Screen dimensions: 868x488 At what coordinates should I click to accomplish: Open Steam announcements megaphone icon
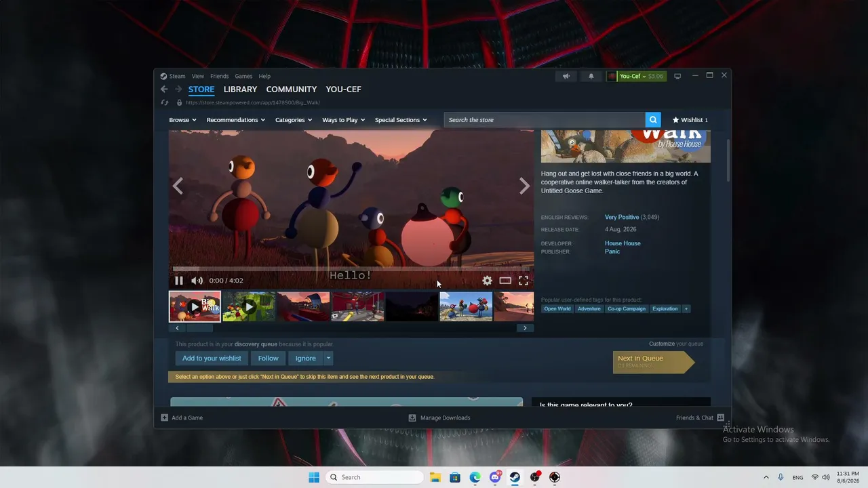click(566, 77)
